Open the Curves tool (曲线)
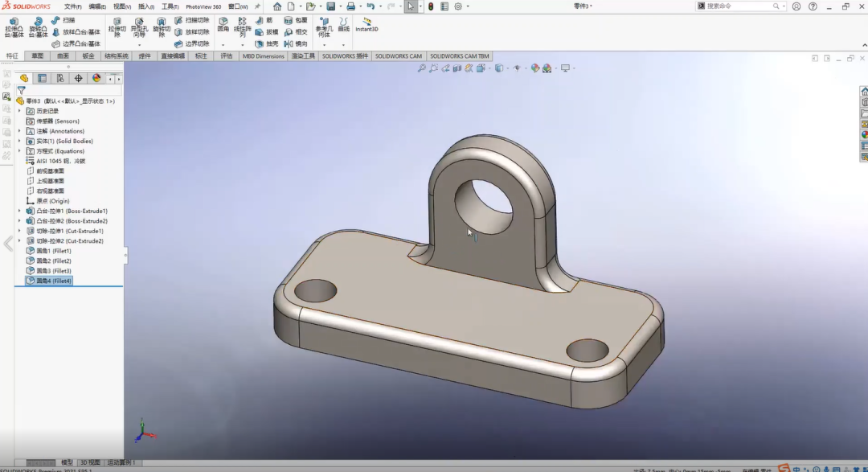The image size is (868, 472). [x=344, y=24]
